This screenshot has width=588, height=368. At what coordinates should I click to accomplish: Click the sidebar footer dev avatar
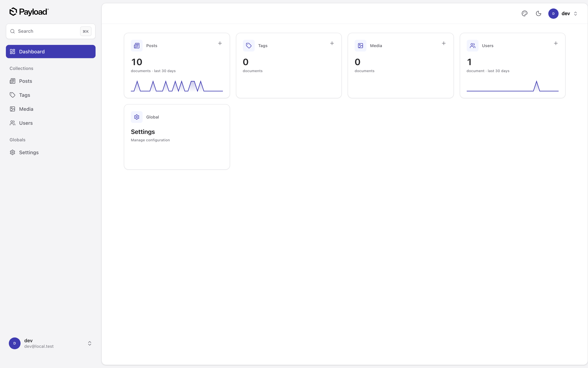point(15,343)
